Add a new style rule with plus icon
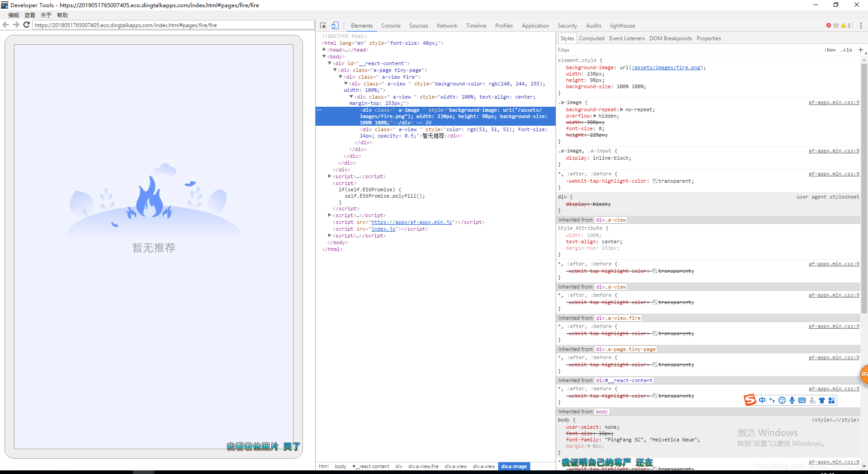 860,50
